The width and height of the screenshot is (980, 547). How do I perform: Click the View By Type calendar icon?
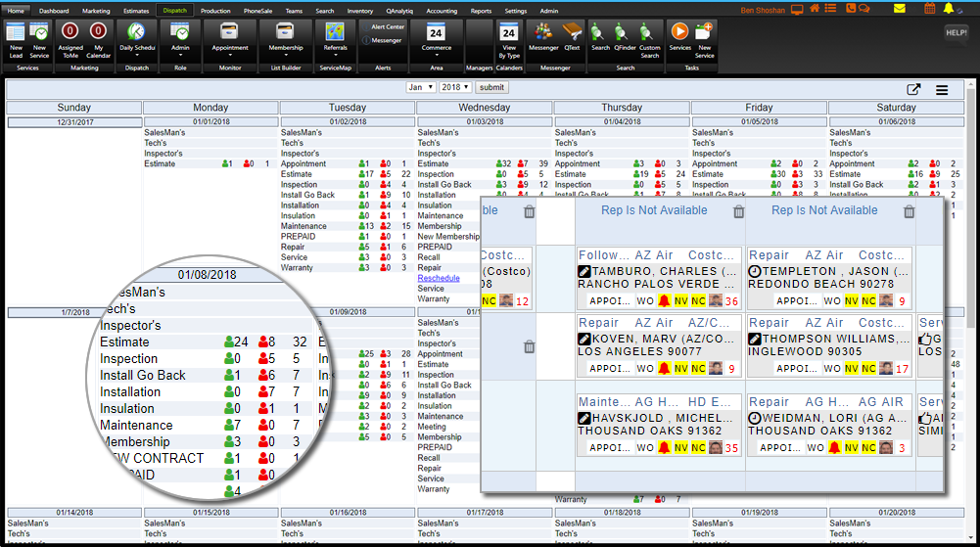[x=509, y=32]
